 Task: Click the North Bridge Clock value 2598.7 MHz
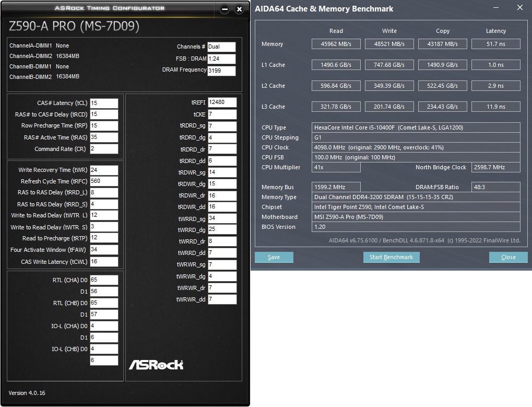point(495,167)
